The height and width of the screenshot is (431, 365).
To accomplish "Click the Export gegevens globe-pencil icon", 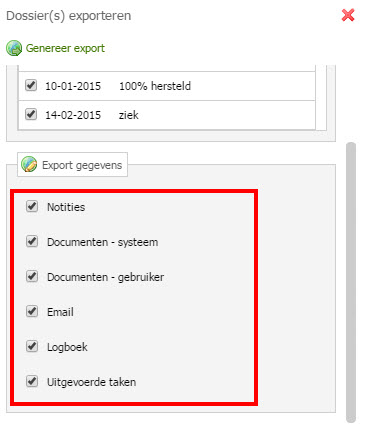I will coord(29,165).
